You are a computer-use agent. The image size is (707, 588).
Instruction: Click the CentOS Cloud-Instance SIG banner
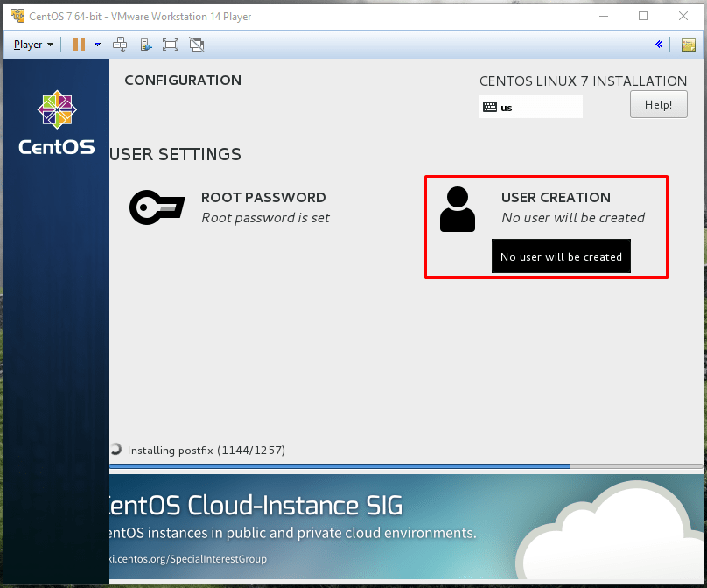coord(406,527)
